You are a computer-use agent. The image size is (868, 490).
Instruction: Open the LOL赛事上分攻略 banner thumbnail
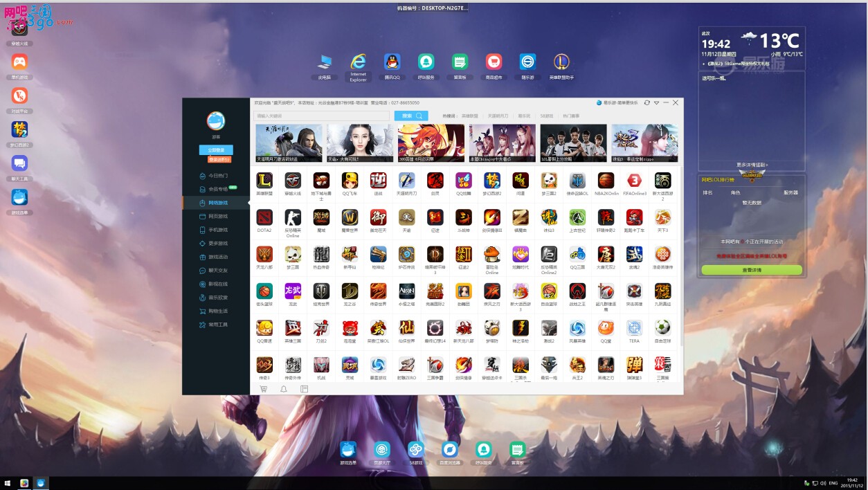(573, 143)
